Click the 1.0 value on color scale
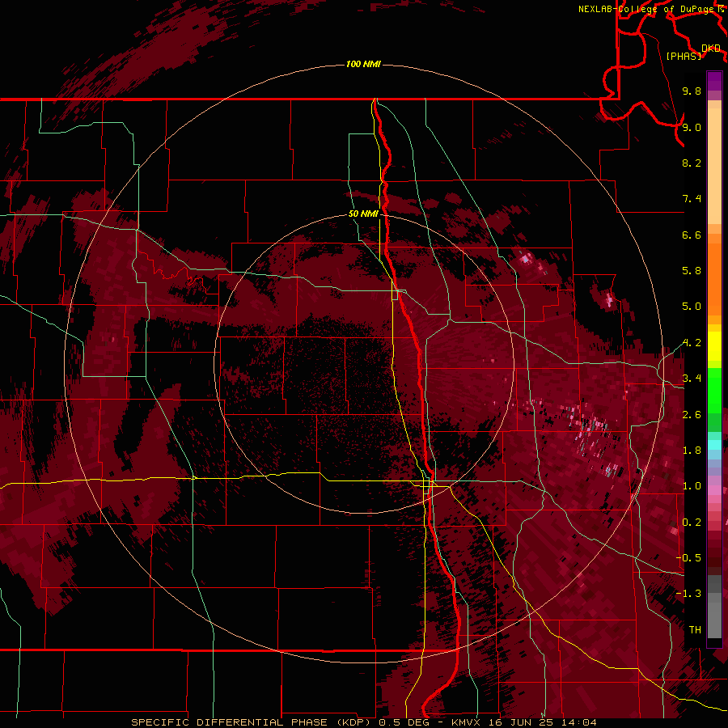The width and height of the screenshot is (728, 728). point(692,486)
